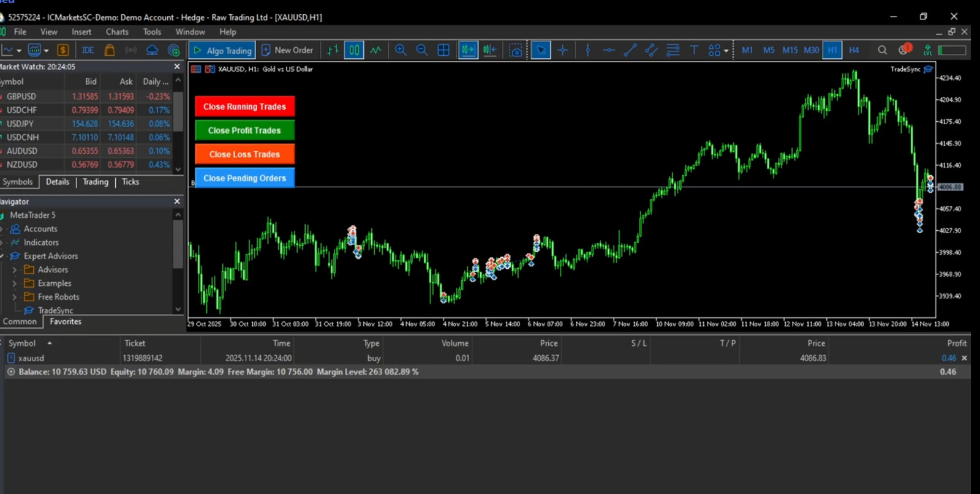This screenshot has height=494, width=980.
Task: Click the Signals broadcast icon
Action: coord(130,50)
